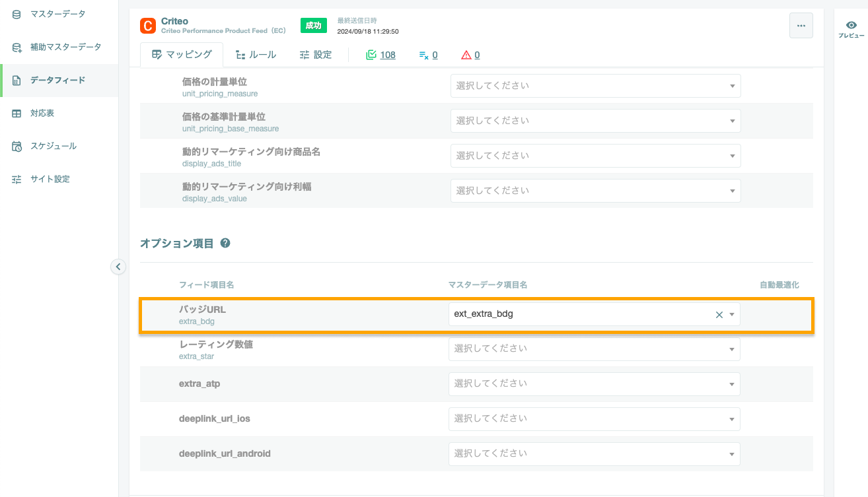Open the extra_star dropdown
Screen dimensions: 868x497
(x=595, y=348)
